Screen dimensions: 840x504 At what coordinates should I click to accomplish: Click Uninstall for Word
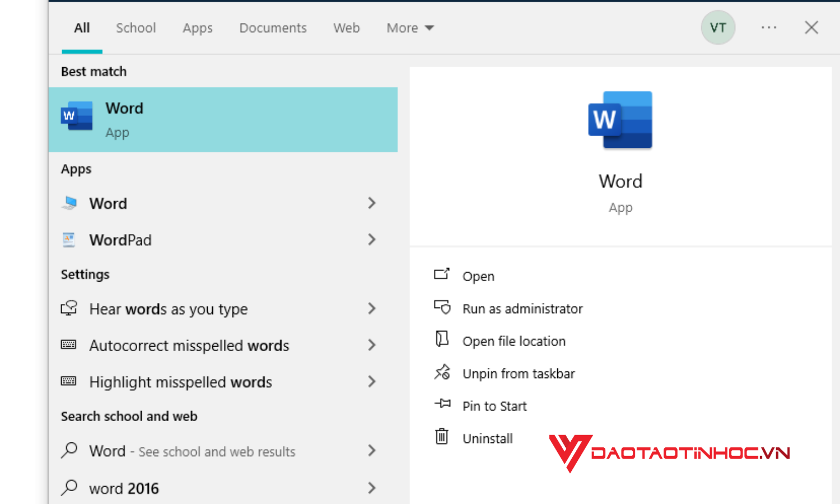point(487,439)
